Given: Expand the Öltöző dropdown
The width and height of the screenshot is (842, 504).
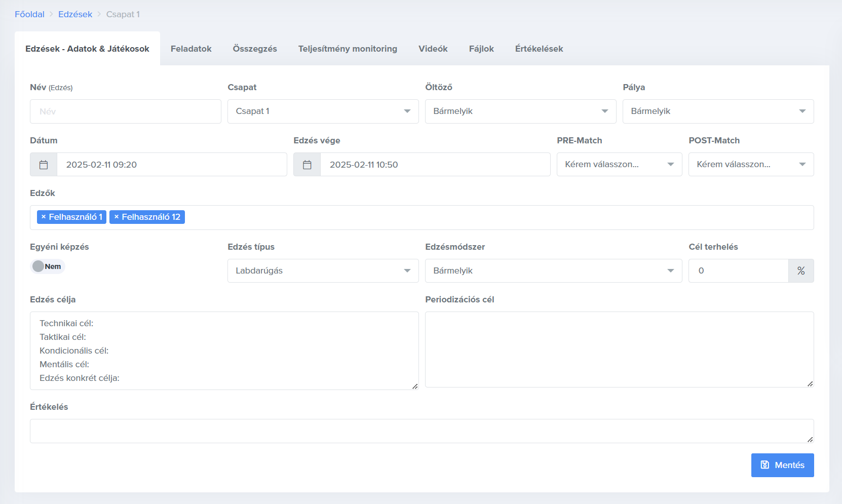Looking at the screenshot, I should (520, 111).
